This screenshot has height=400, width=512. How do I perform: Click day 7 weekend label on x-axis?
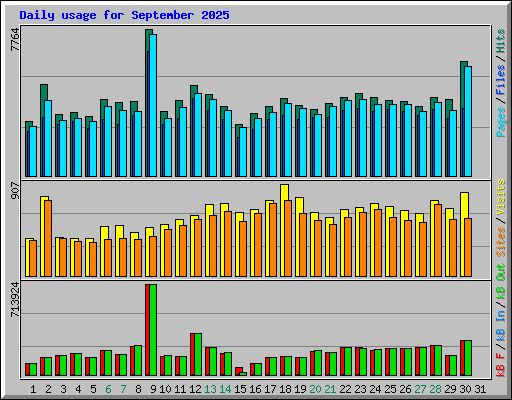tap(123, 389)
